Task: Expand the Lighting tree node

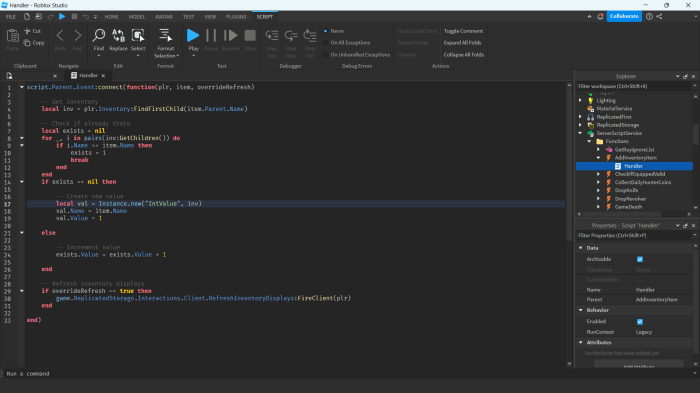Action: point(580,100)
